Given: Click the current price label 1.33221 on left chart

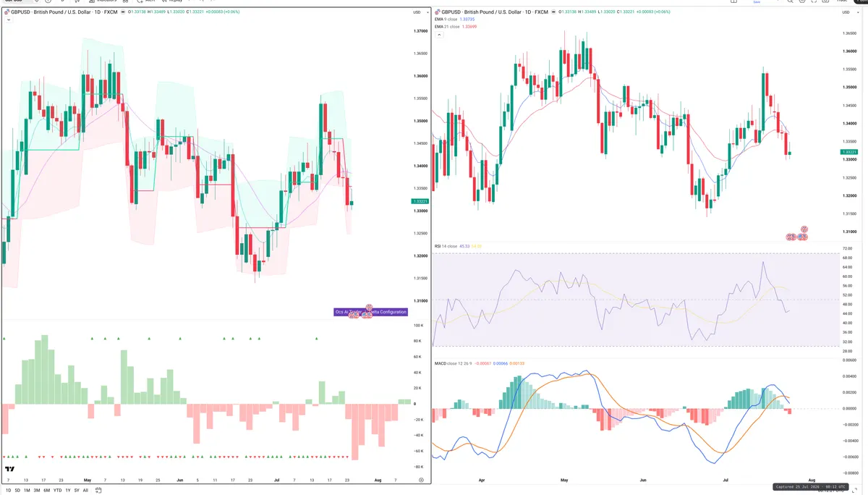Looking at the screenshot, I should [419, 201].
